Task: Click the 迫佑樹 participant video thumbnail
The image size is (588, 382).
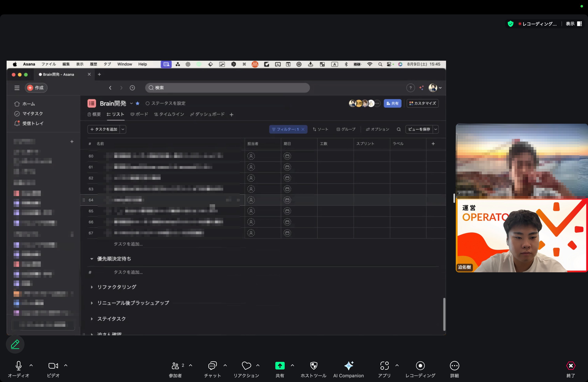Action: point(521,236)
